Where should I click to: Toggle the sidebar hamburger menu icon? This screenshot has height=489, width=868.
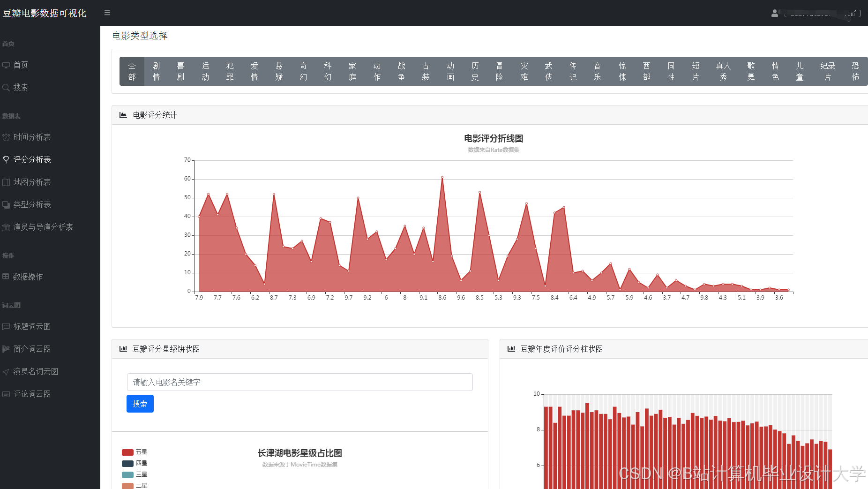(107, 13)
